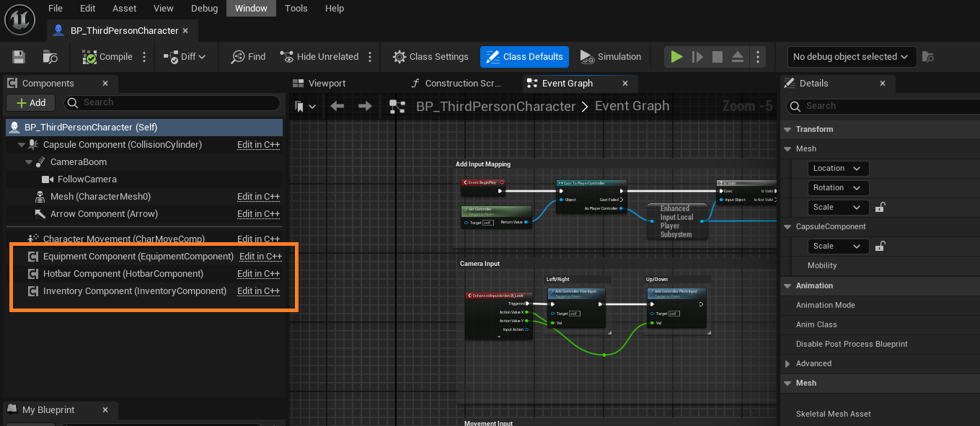This screenshot has width=980, height=426.
Task: Open Compile options menu
Action: point(144,57)
